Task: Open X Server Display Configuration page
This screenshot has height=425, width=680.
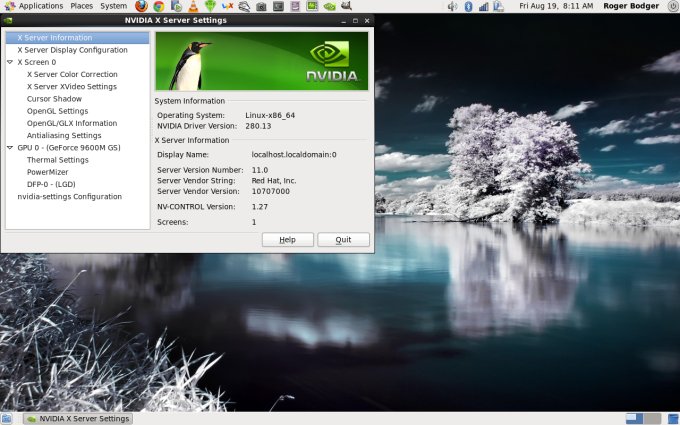Action: (x=72, y=50)
